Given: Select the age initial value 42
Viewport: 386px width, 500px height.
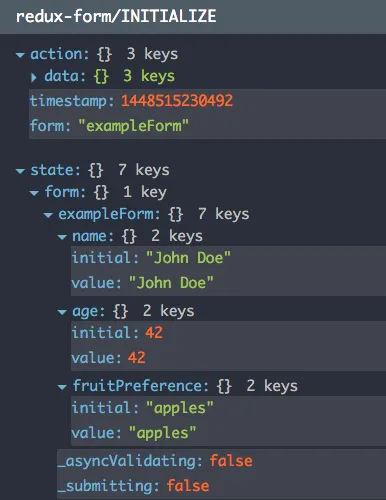Looking at the screenshot, I should click(x=154, y=333).
